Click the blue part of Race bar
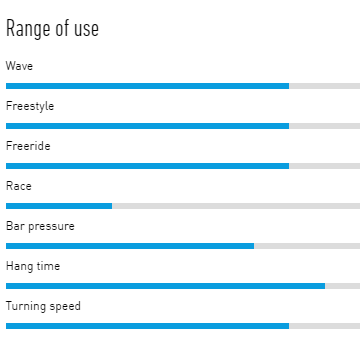 click(59, 206)
